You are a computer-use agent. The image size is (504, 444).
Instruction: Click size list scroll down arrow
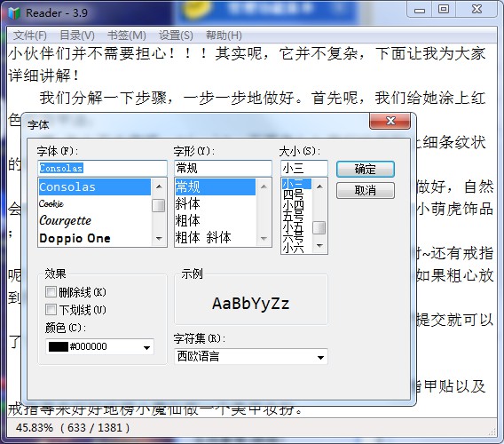click(319, 245)
